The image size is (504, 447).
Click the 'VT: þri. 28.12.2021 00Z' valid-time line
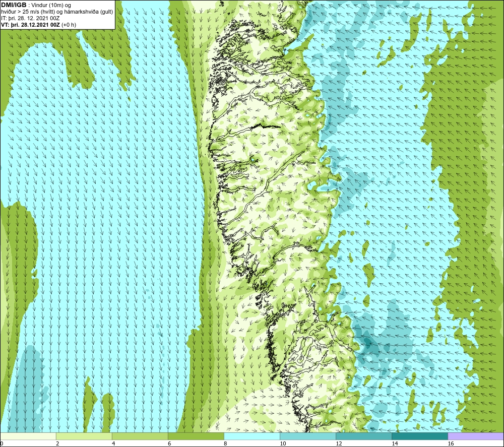(x=30, y=25)
